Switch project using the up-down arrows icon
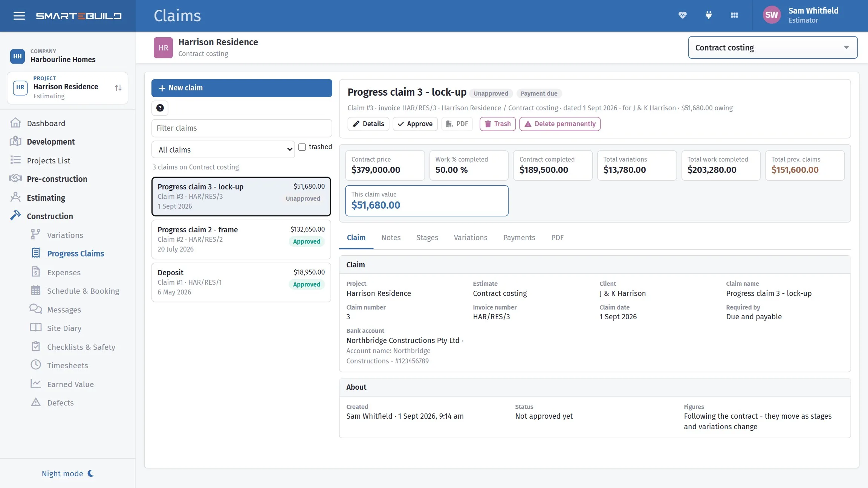868x488 pixels. (118, 88)
